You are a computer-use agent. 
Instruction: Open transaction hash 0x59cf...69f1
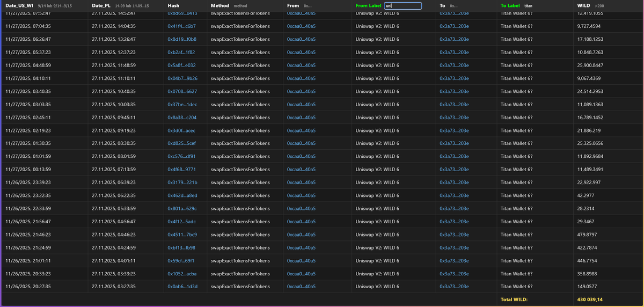point(181,260)
